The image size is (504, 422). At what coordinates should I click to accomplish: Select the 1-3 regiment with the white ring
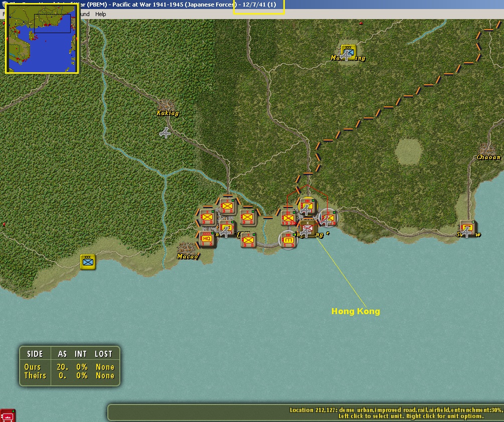(288, 240)
